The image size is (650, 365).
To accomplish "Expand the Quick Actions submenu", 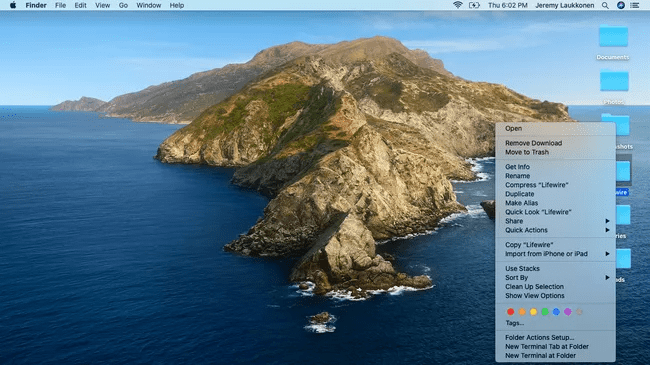I will pyautogui.click(x=555, y=230).
